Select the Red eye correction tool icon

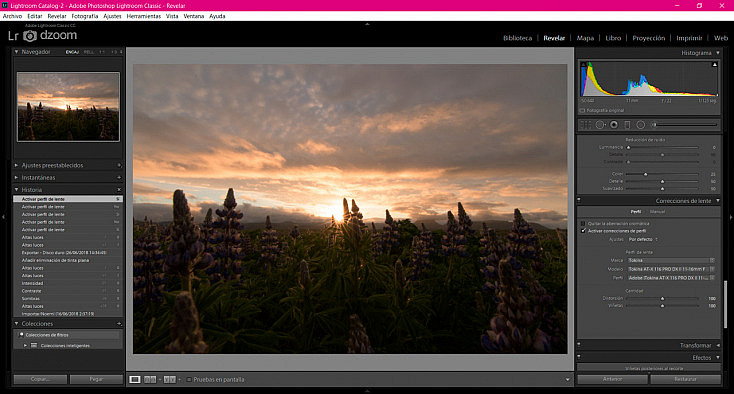click(x=614, y=125)
